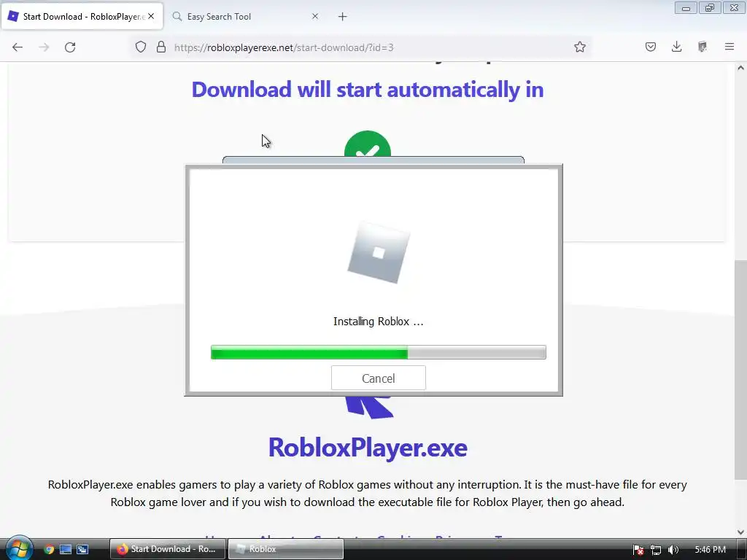Close the Start Download tab
Viewport: 747px width, 560px height.
(151, 16)
